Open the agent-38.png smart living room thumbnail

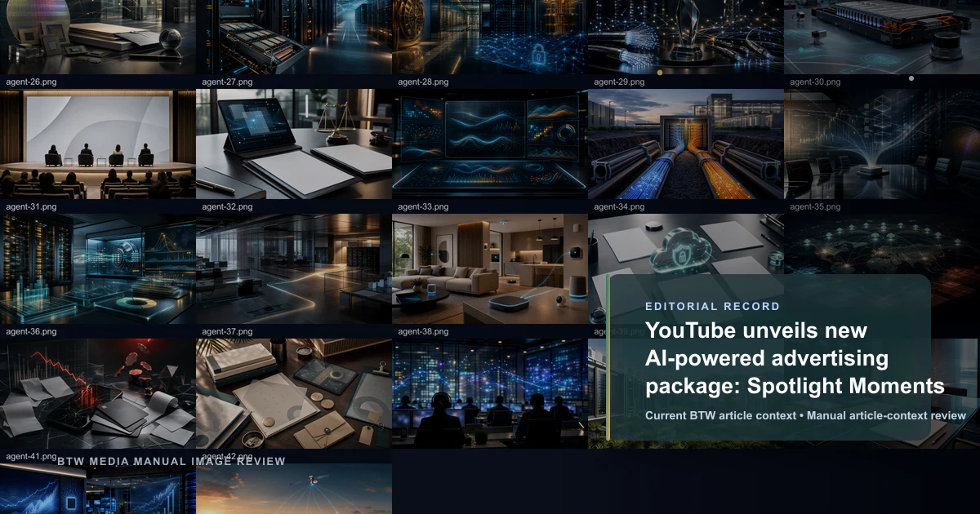click(x=490, y=268)
